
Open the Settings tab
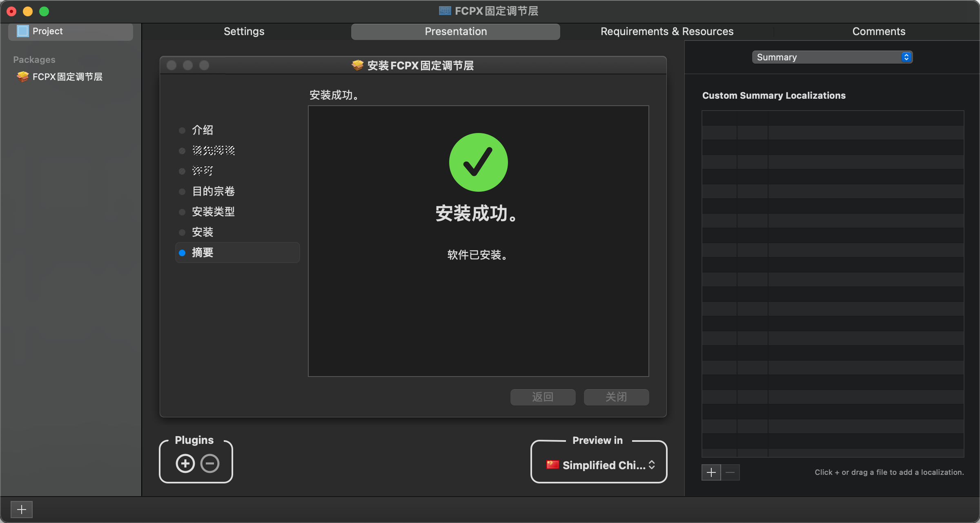[244, 31]
